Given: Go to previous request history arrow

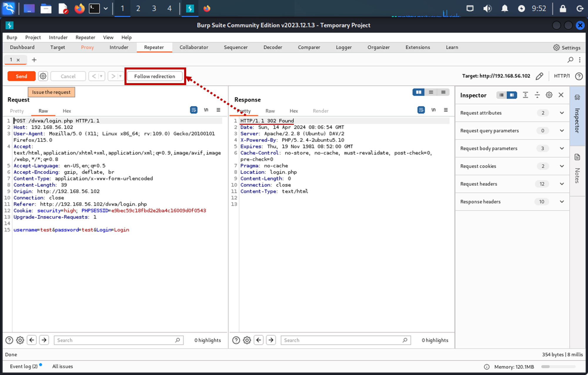Looking at the screenshot, I should tap(94, 76).
